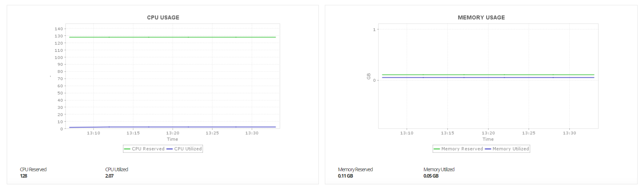Click the MEMORY USAGE chart title
Image resolution: width=644 pixels, height=190 pixels.
tap(481, 17)
